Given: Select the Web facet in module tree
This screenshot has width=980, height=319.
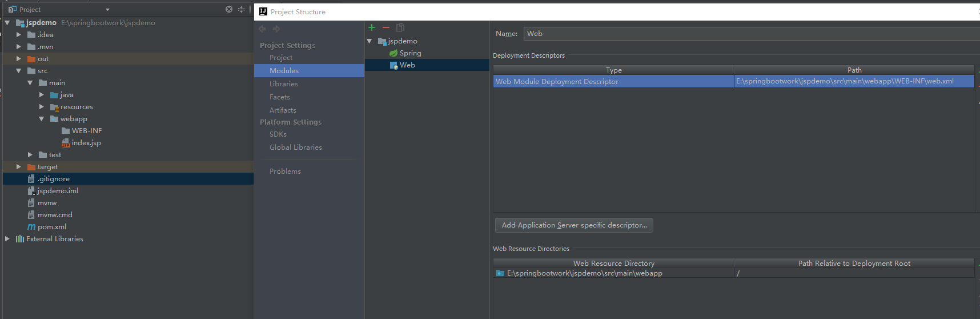Looking at the screenshot, I should [x=407, y=65].
